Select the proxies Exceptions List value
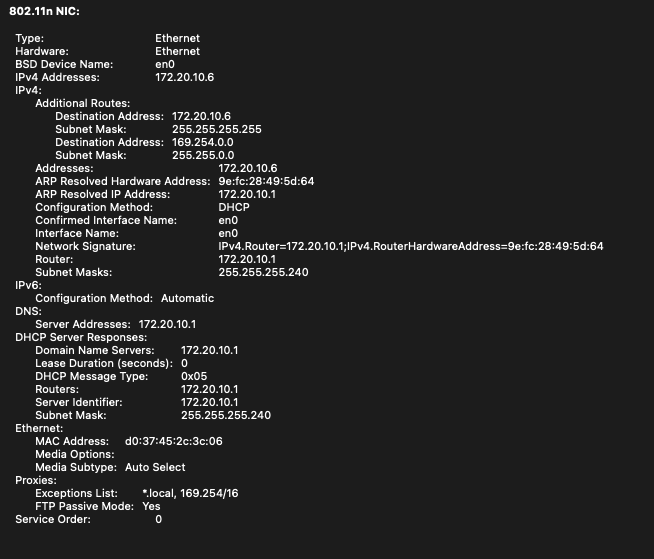The width and height of the screenshot is (654, 559). point(190,493)
